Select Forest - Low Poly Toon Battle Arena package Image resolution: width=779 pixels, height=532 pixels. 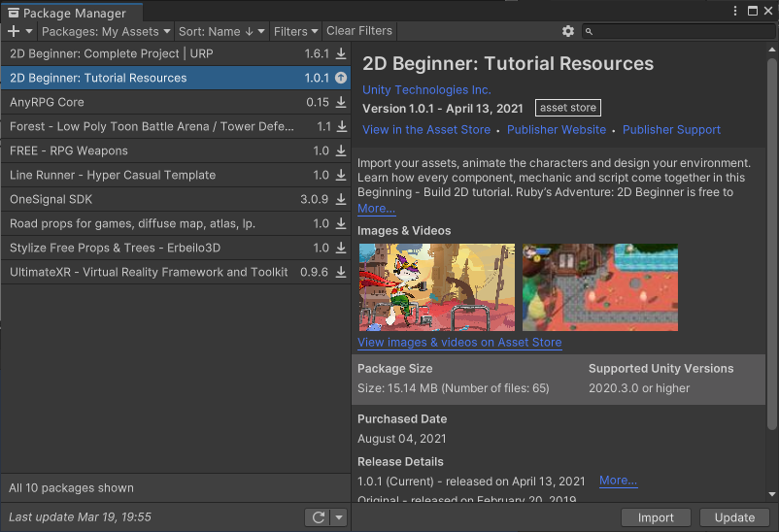tap(176, 126)
